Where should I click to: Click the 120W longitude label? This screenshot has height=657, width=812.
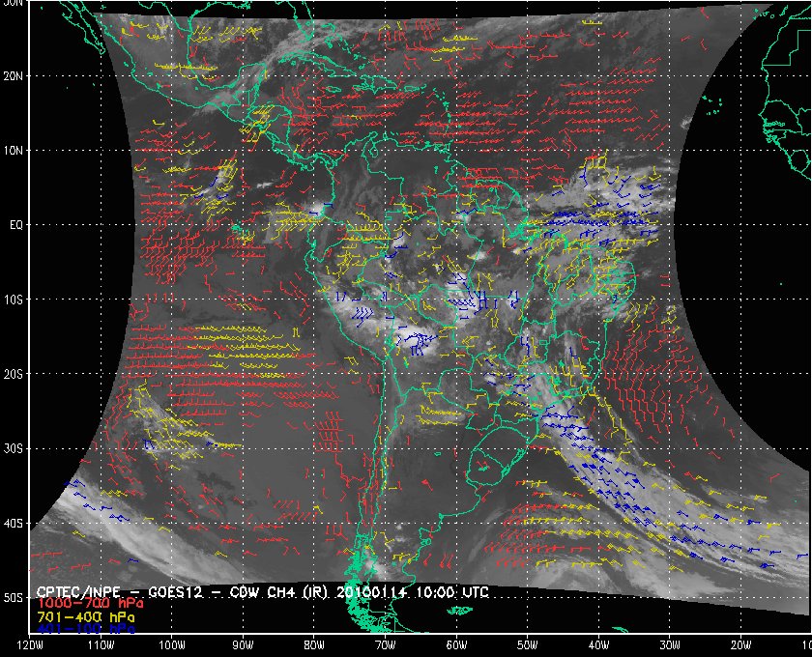coord(30,645)
